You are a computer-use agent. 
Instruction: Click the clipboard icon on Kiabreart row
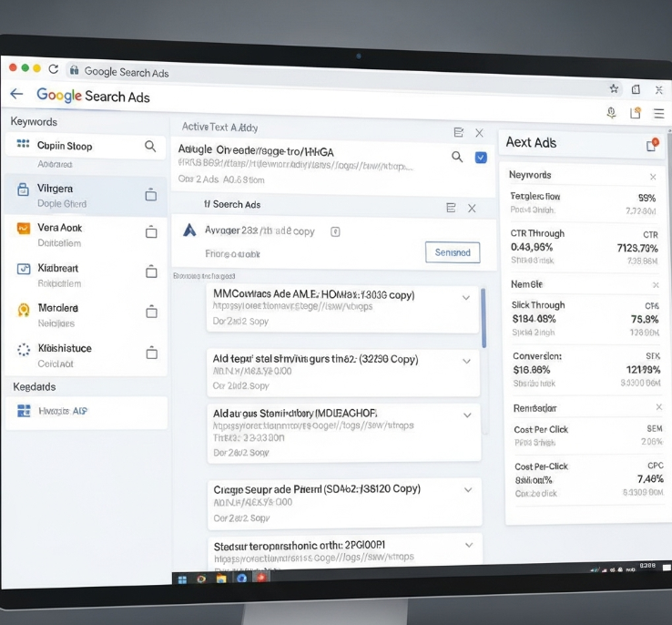coord(151,272)
